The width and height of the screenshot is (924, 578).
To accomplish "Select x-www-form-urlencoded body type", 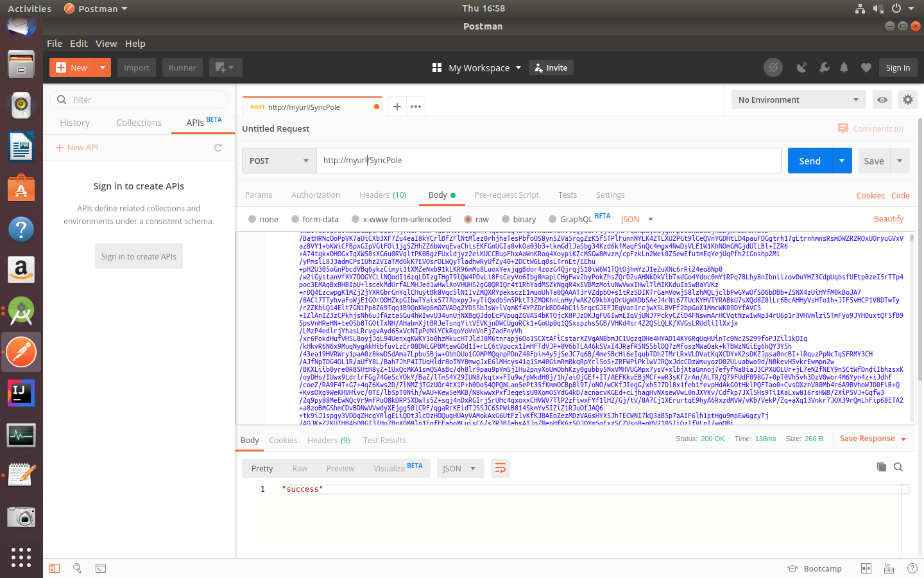I will [x=401, y=219].
